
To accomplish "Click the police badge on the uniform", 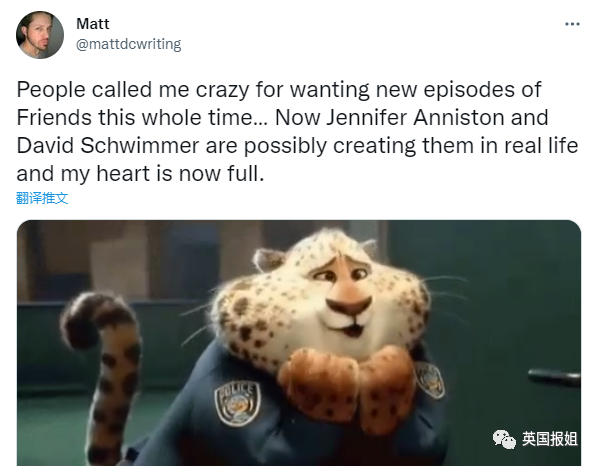I will pyautogui.click(x=237, y=404).
